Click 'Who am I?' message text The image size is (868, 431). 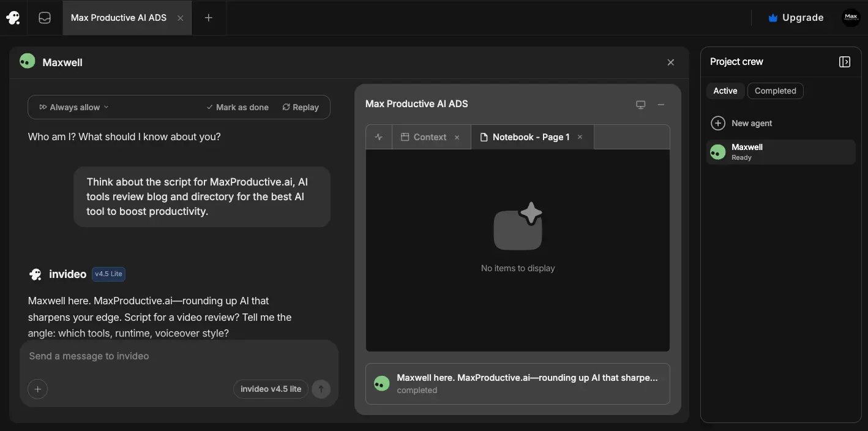[124, 137]
